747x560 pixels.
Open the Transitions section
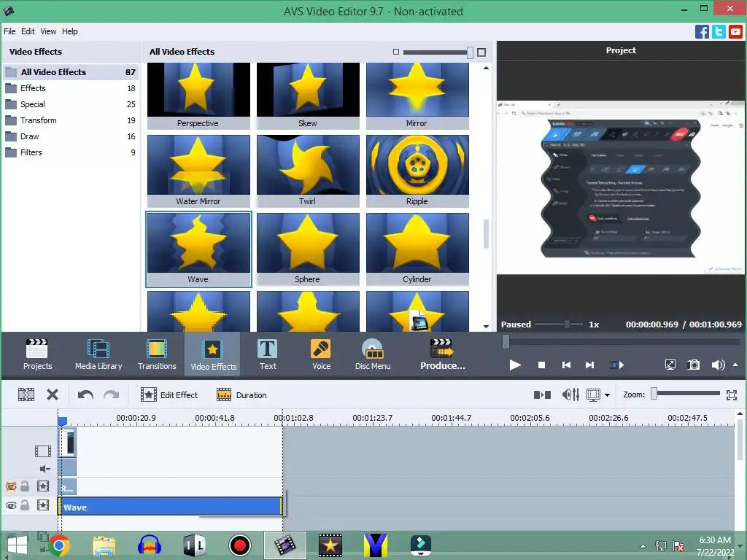(157, 354)
